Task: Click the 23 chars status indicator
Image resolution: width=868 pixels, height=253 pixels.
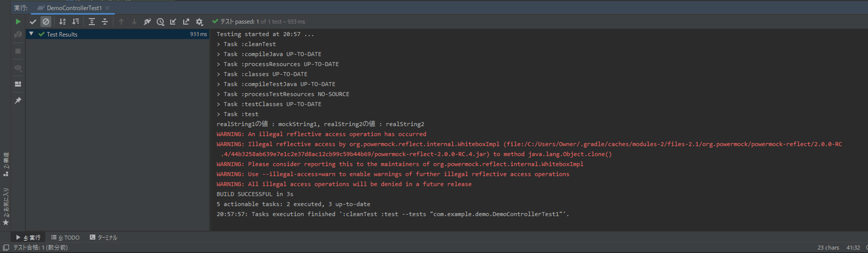Action: click(x=828, y=247)
